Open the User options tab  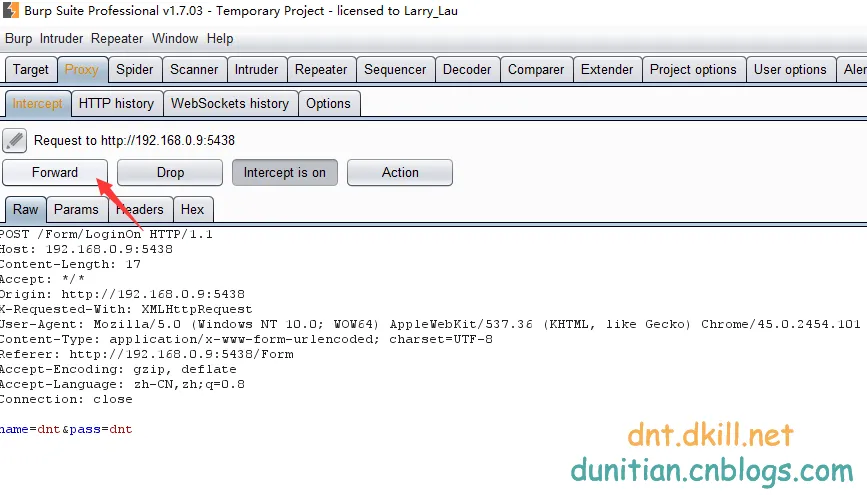(x=790, y=70)
